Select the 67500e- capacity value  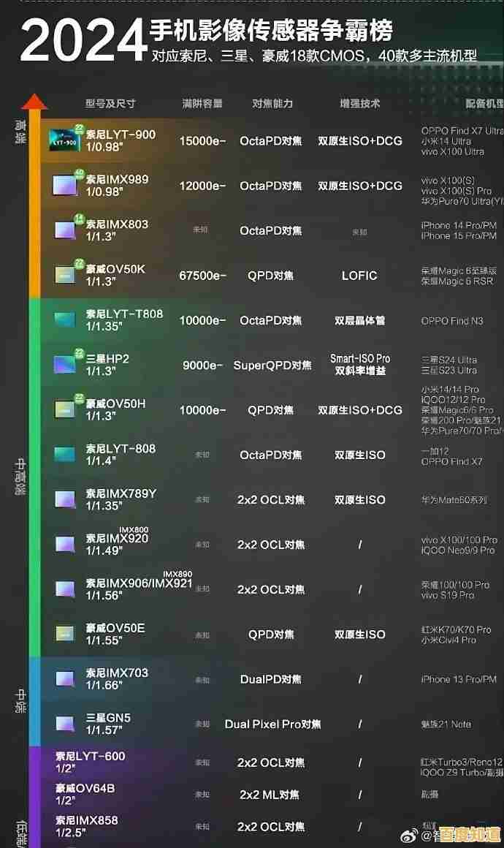[202, 276]
